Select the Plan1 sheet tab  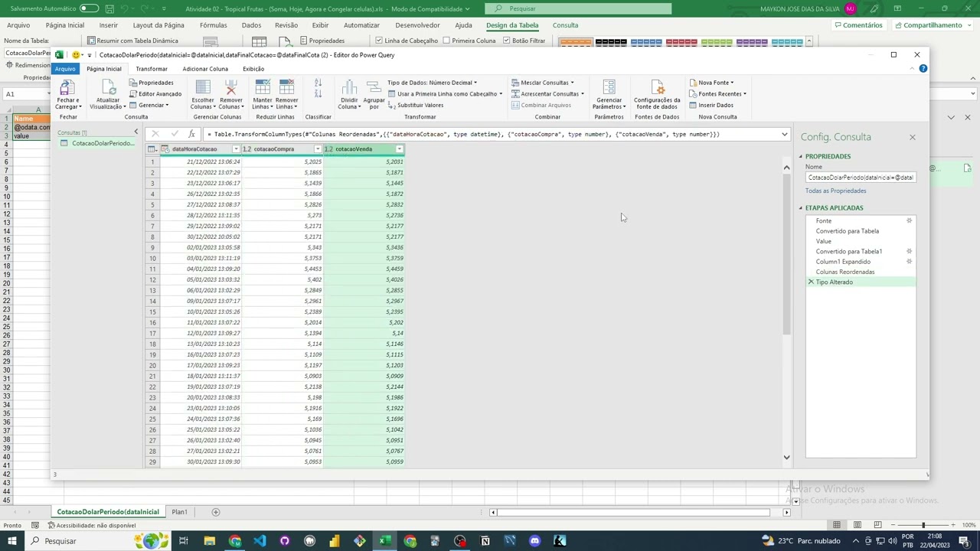click(x=179, y=512)
